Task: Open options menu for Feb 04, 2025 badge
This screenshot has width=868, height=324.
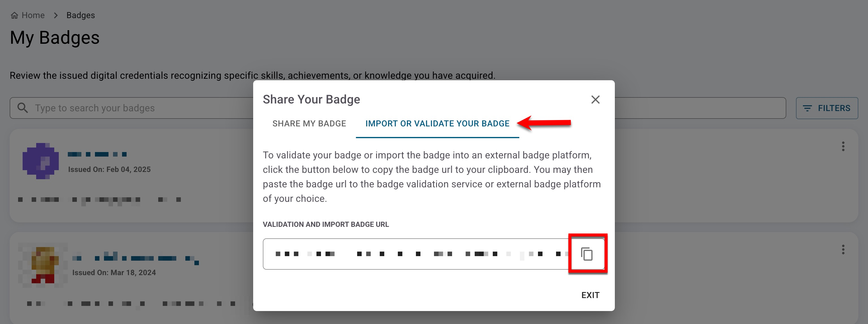Action: (843, 146)
